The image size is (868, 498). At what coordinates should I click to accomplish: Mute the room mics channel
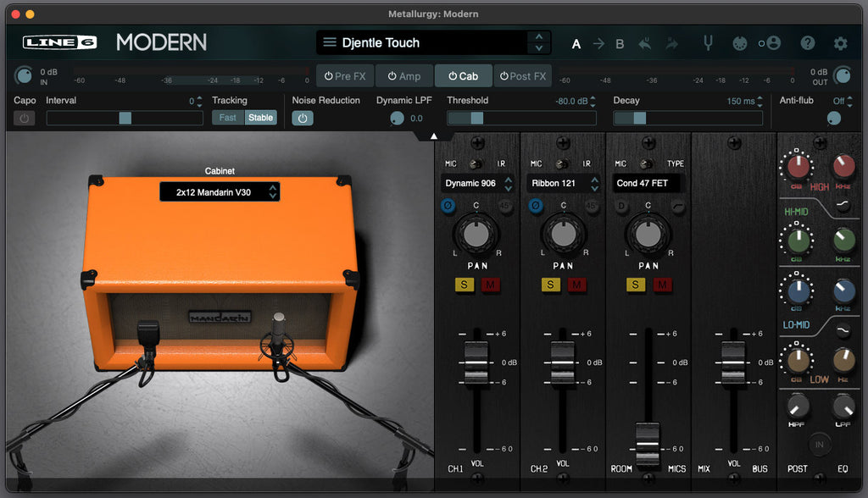click(662, 285)
